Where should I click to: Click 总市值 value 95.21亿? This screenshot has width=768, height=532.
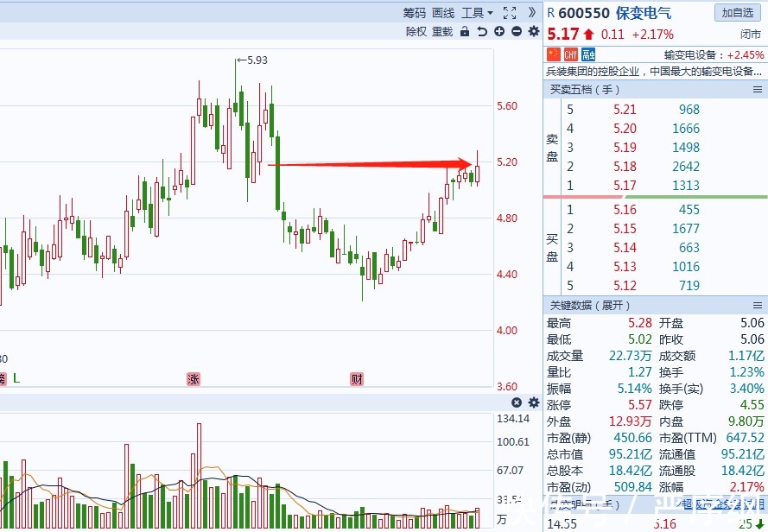click(631, 454)
